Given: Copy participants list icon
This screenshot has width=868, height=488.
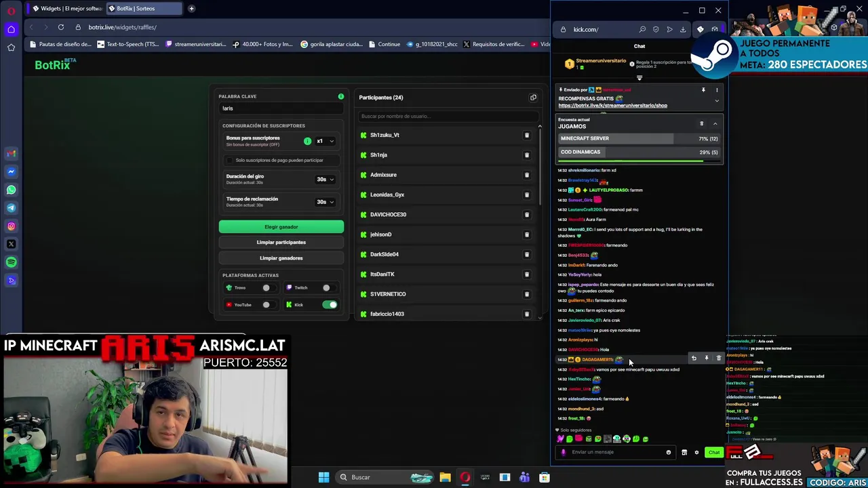Looking at the screenshot, I should (533, 98).
